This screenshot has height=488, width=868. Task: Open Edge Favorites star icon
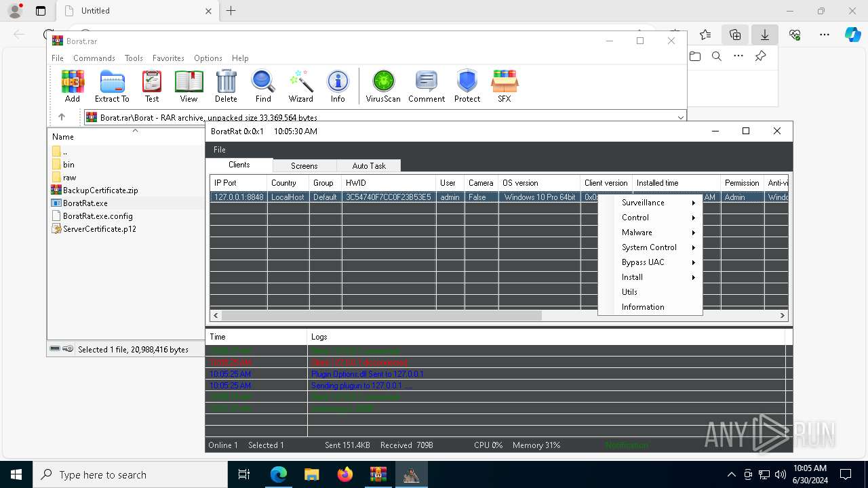(x=705, y=35)
